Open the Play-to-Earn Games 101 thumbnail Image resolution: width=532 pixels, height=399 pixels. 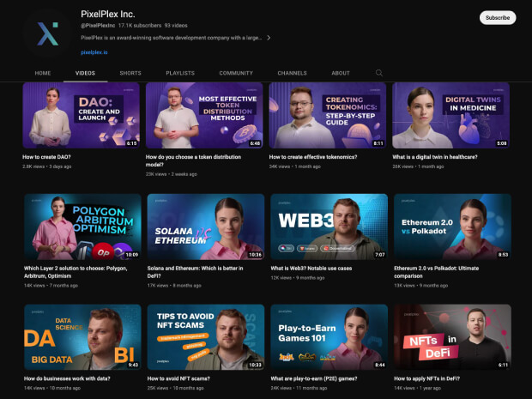[329, 337]
